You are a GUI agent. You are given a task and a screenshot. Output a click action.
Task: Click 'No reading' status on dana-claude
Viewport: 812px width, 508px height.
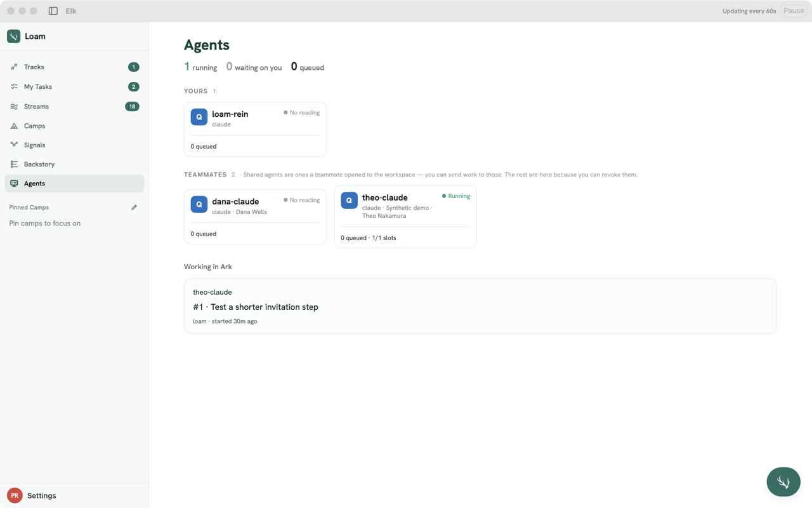pyautogui.click(x=302, y=200)
